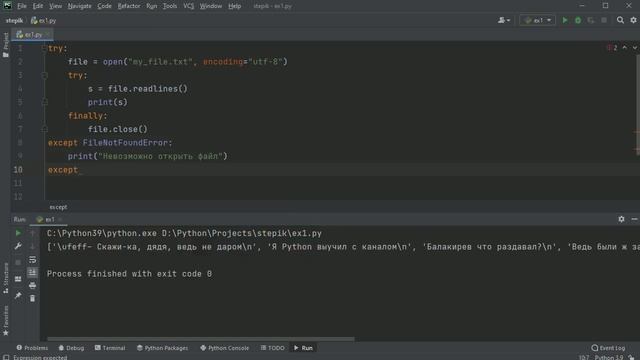Open IDE settings gear at top right
This screenshot has width=640, height=360.
(633, 20)
